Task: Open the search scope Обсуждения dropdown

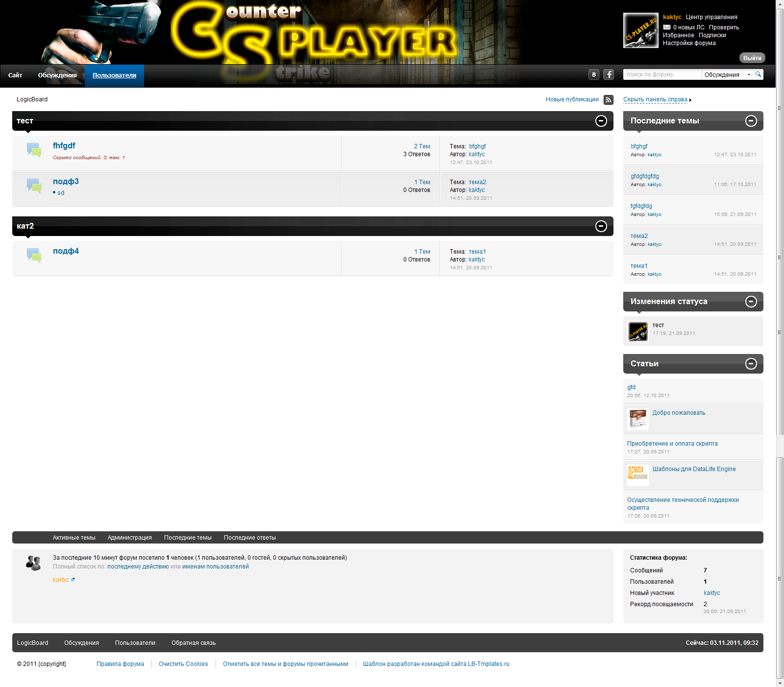Action: click(727, 74)
